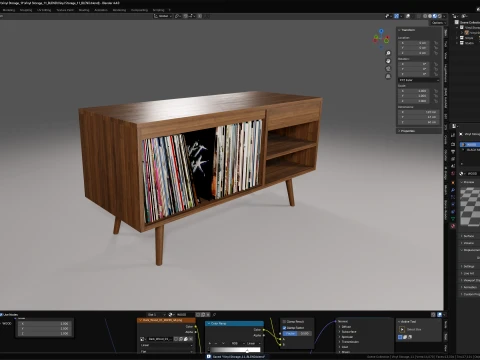
Task: Click the plus icon on Color Ramp node
Action: [x=210, y=343]
